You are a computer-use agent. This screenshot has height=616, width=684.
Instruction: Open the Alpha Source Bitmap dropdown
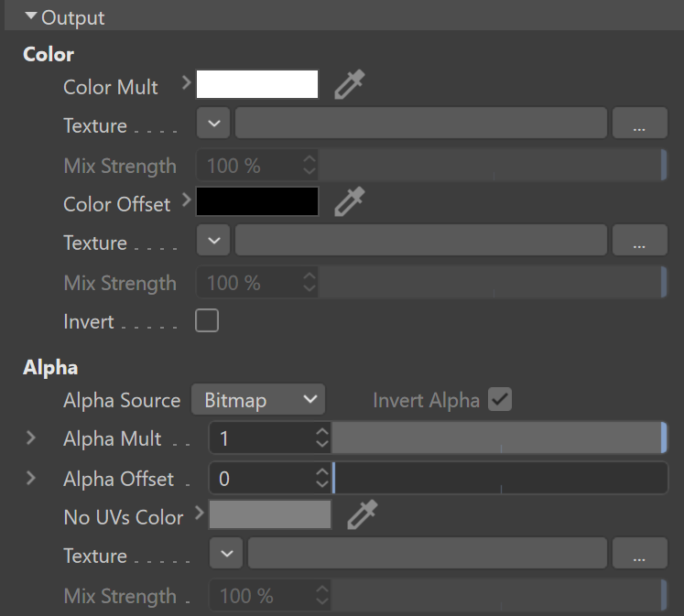[258, 399]
